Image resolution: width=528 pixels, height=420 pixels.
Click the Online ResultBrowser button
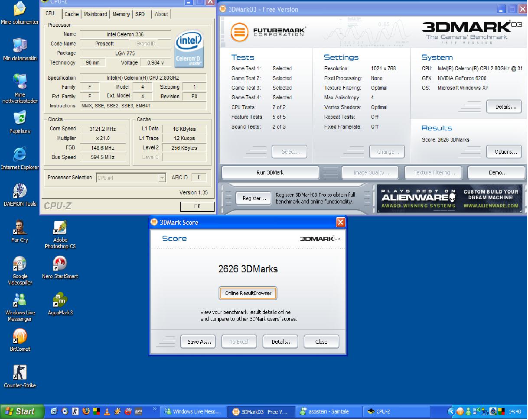coord(248,293)
